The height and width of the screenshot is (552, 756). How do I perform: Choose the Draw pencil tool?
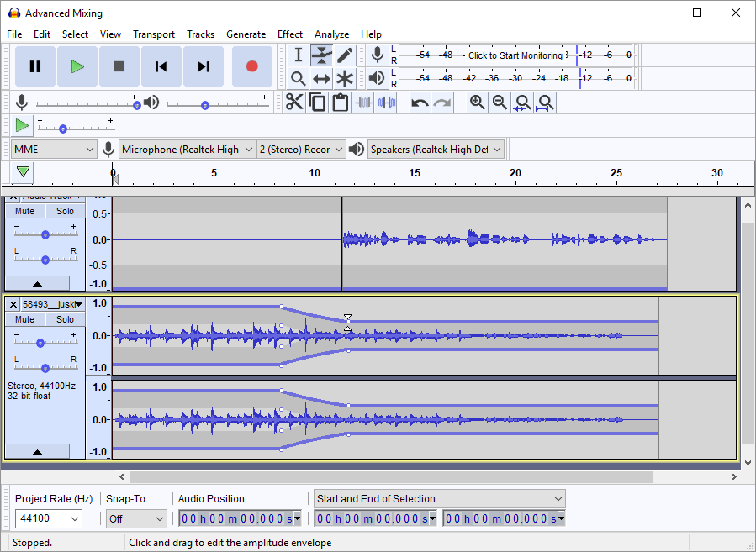(345, 55)
